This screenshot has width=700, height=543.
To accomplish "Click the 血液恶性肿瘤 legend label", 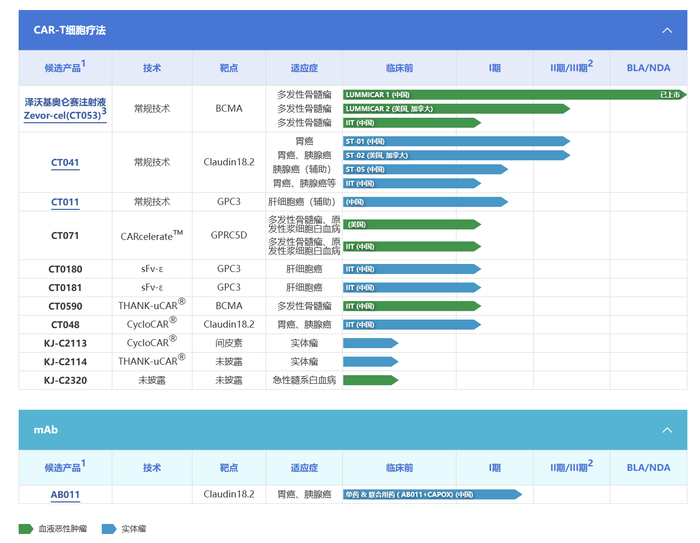I will pos(62,529).
